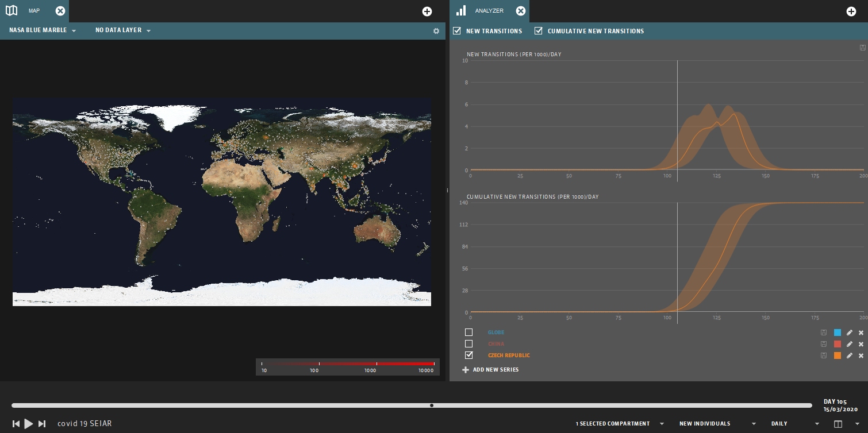The height and width of the screenshot is (433, 868).
Task: Switch to the Analyzer tab
Action: [x=489, y=11]
